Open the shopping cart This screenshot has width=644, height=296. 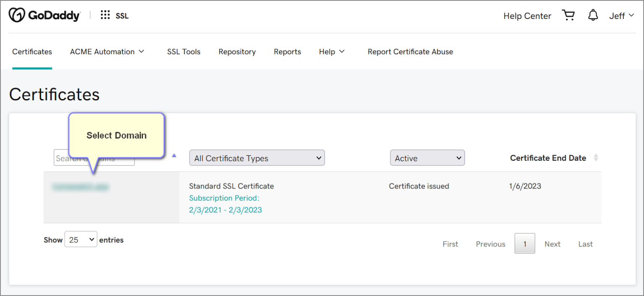pos(569,15)
